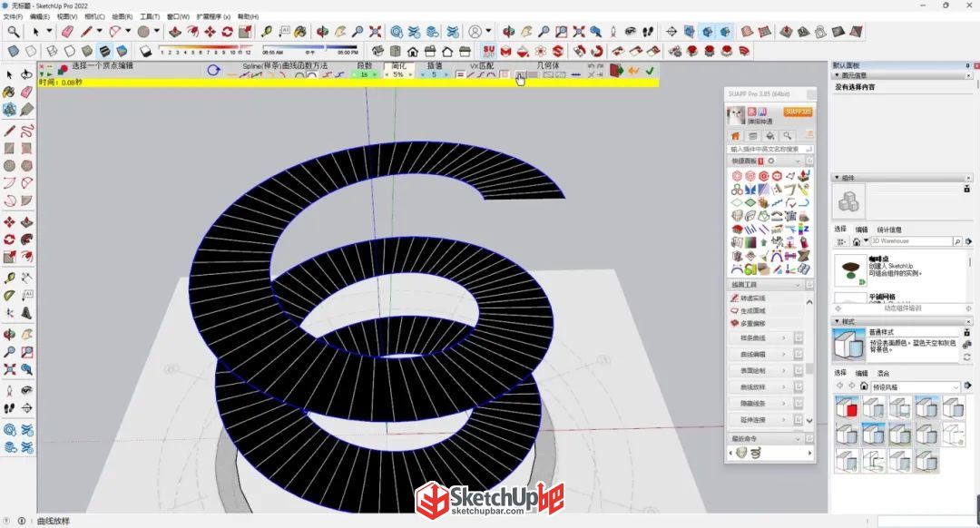
Task: Open the Select tool dropdown arrow
Action: 49,31
